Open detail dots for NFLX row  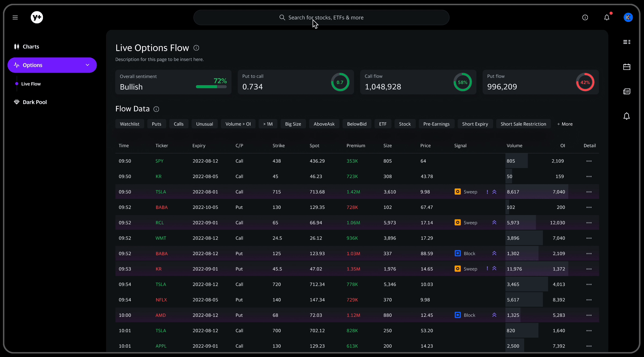(x=589, y=300)
